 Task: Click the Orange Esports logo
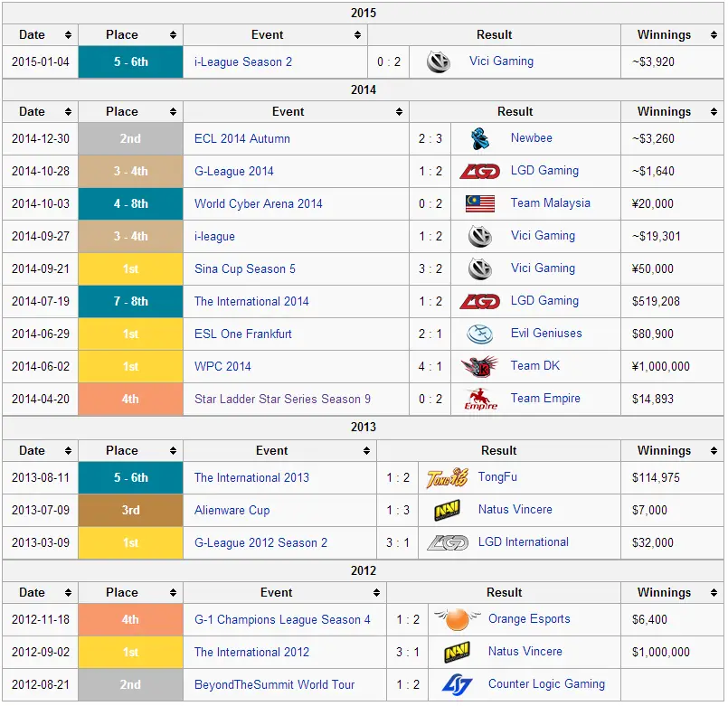[458, 619]
